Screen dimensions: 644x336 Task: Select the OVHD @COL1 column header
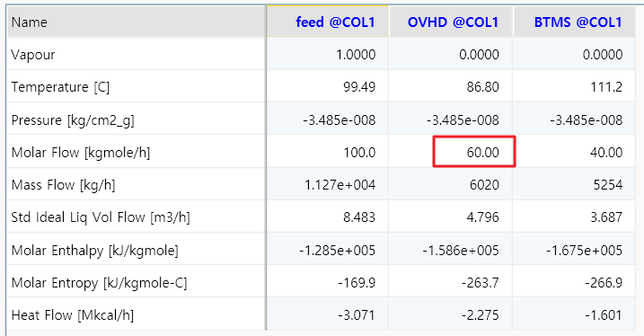[x=451, y=22]
